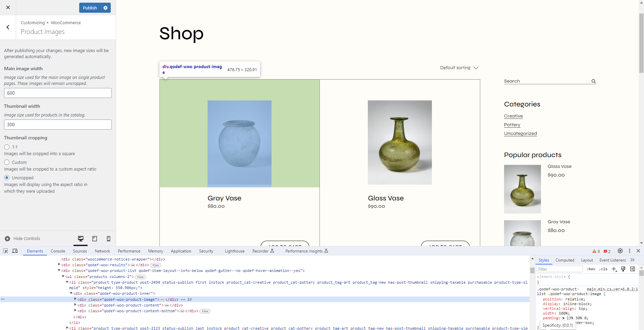Open the Layout tab in styles pane
Viewport: 644px width, 330px height.
pos(587,260)
